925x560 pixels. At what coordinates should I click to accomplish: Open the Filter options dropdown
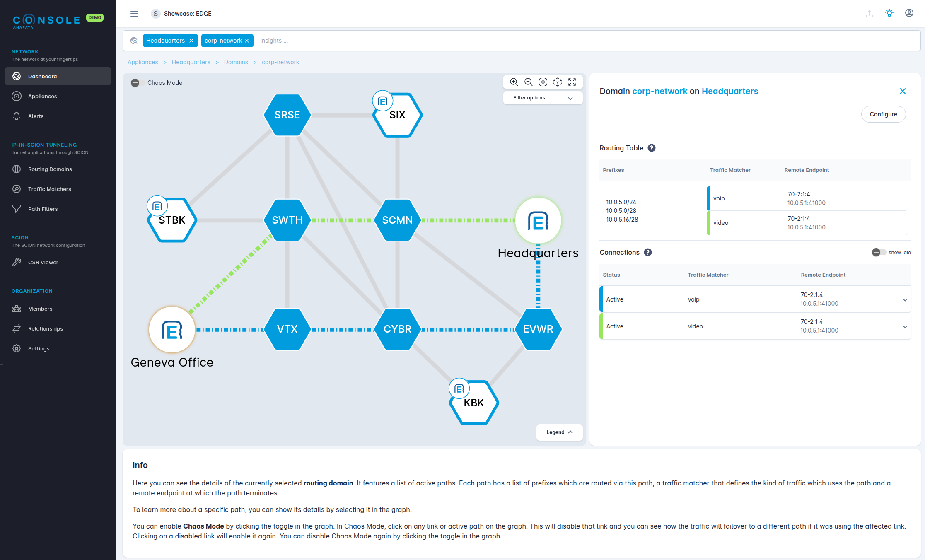(543, 98)
